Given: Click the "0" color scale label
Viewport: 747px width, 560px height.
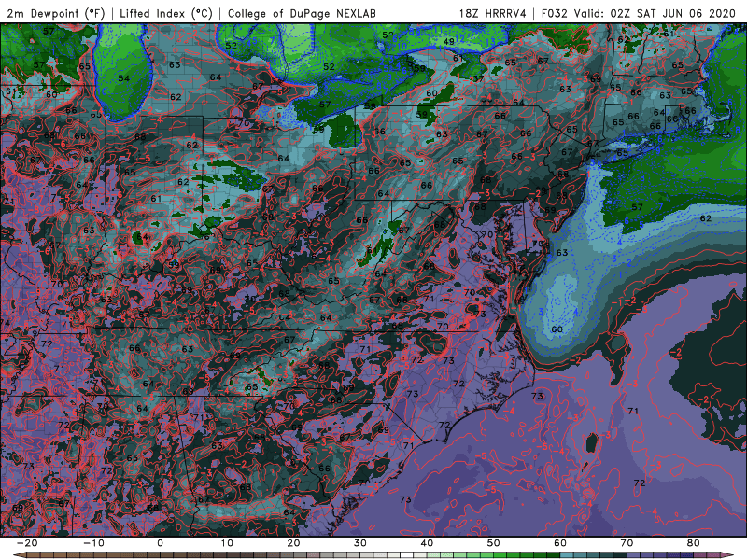Looking at the screenshot, I should pyautogui.click(x=160, y=543).
